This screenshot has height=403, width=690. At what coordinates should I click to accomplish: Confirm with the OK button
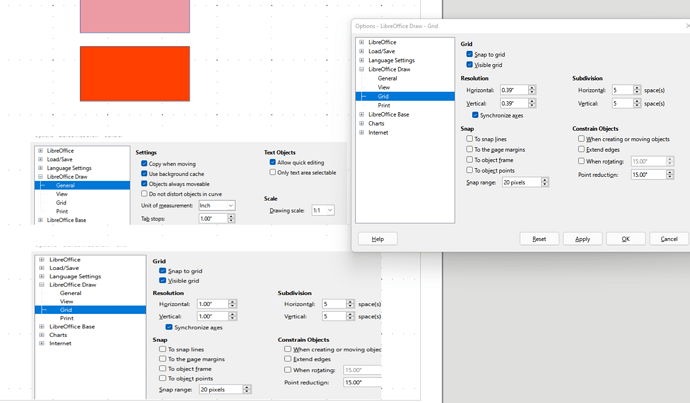pos(626,239)
